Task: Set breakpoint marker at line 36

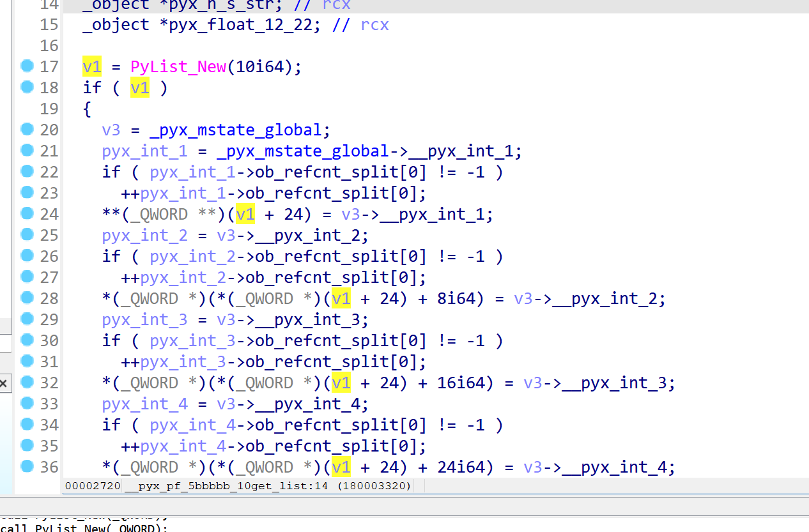Action: [27, 466]
